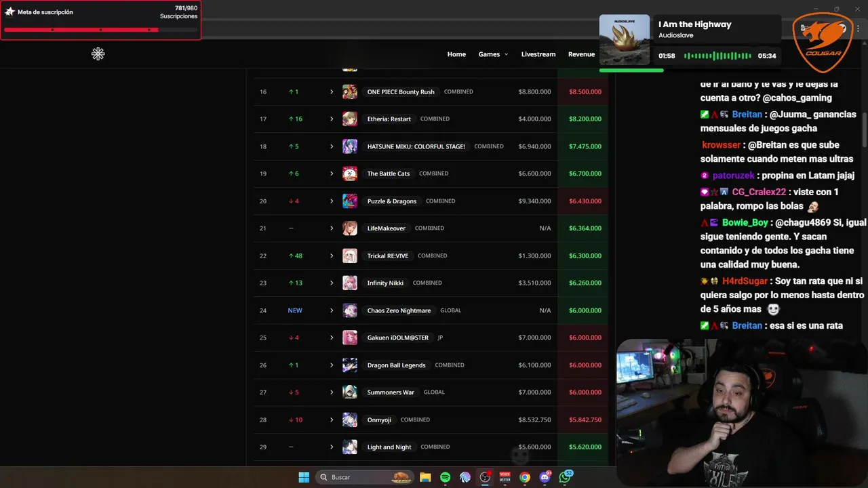Open the Games dropdown menu

(x=493, y=54)
